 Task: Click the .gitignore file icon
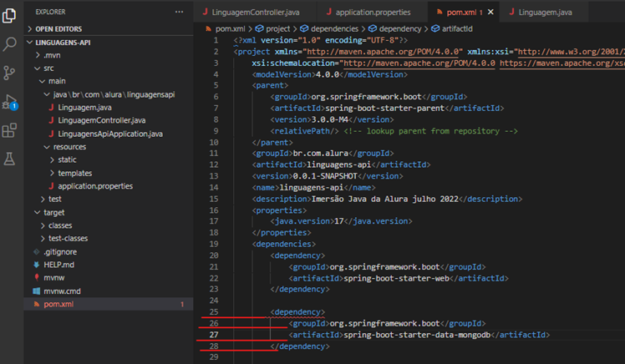tap(37, 251)
